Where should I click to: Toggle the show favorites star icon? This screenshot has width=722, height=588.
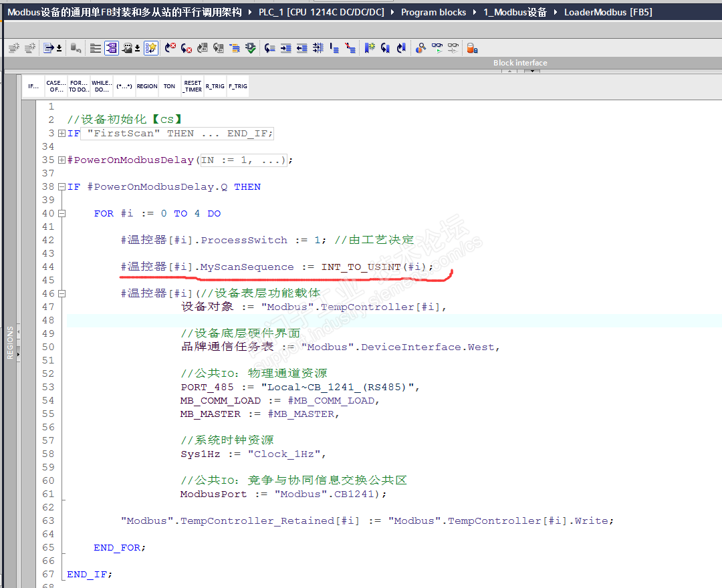coord(150,48)
